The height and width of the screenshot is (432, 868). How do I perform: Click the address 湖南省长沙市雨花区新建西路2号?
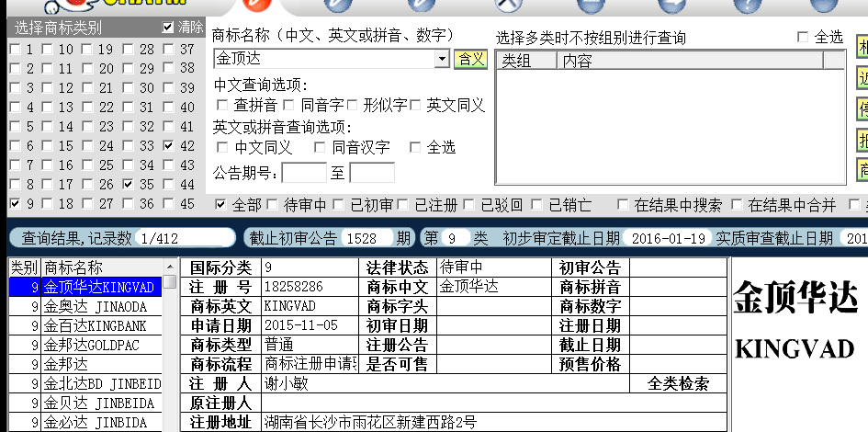coord(370,422)
